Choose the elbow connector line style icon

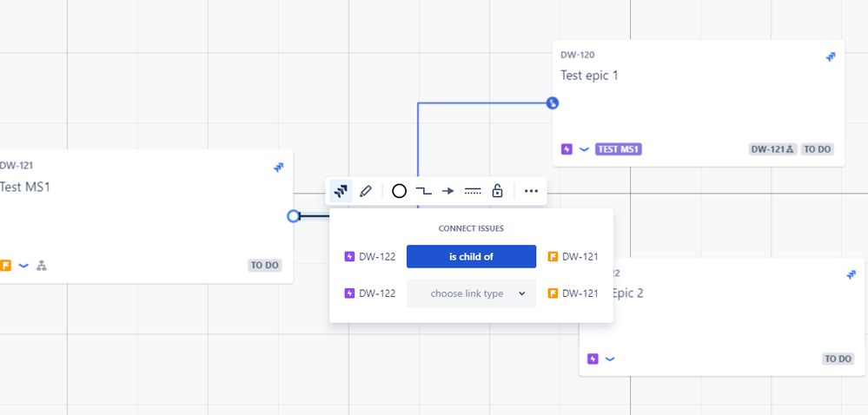[x=423, y=192]
